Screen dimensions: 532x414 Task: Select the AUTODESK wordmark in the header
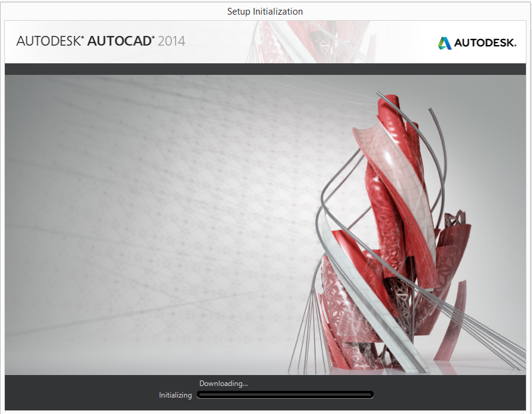coord(484,43)
